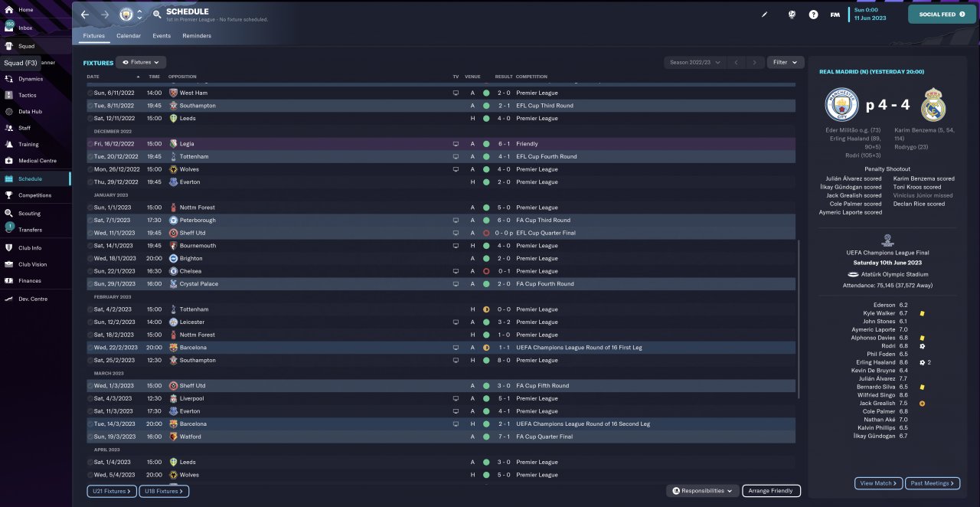
Task: Click the U18 Fixtures button
Action: click(164, 491)
